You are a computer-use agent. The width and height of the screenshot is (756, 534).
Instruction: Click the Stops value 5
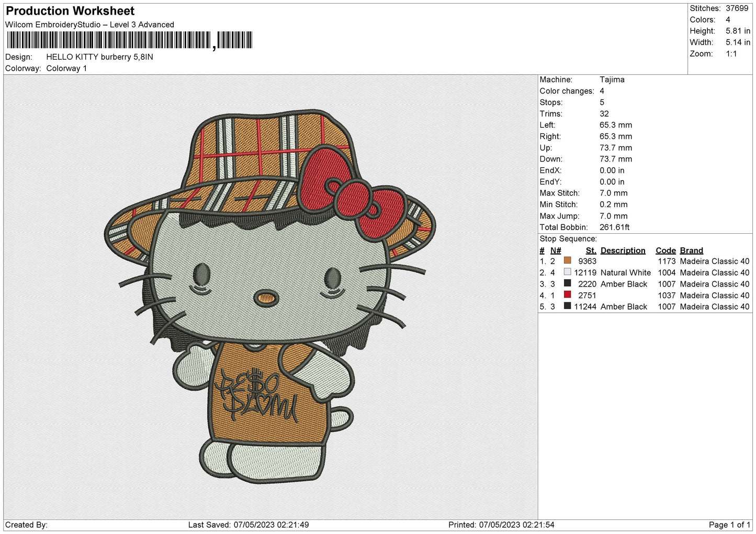click(x=602, y=103)
